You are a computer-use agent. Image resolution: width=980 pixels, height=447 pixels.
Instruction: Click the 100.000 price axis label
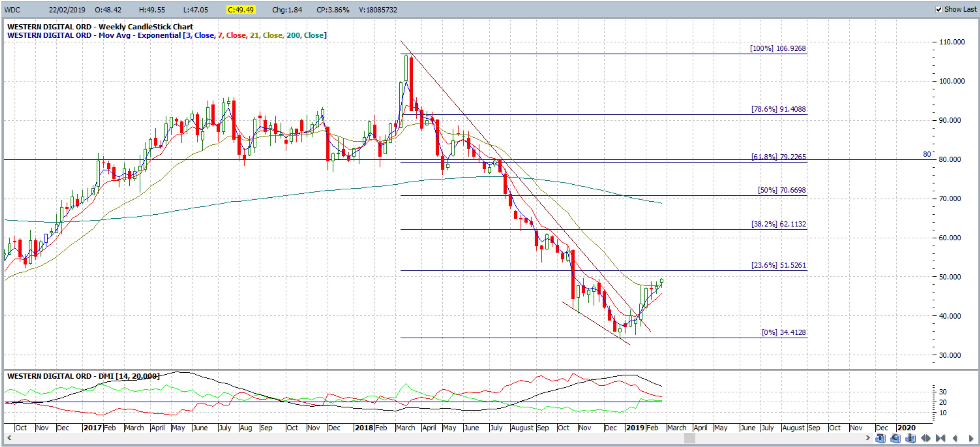952,81
